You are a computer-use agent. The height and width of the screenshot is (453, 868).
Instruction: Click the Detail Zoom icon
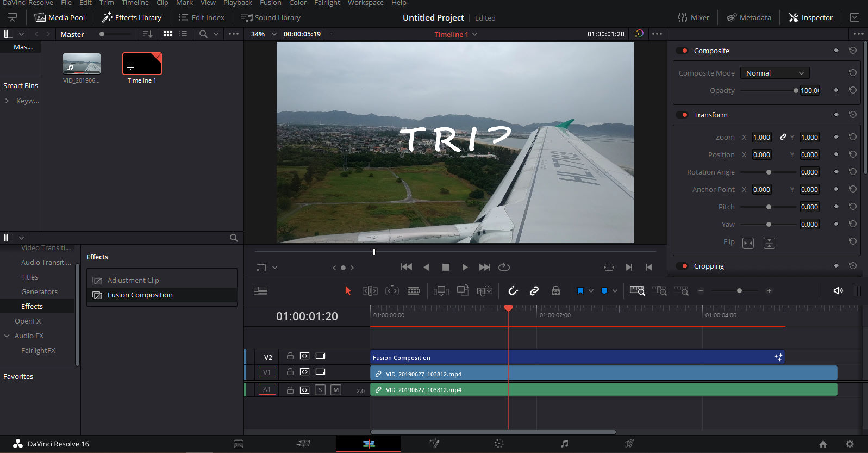659,291
